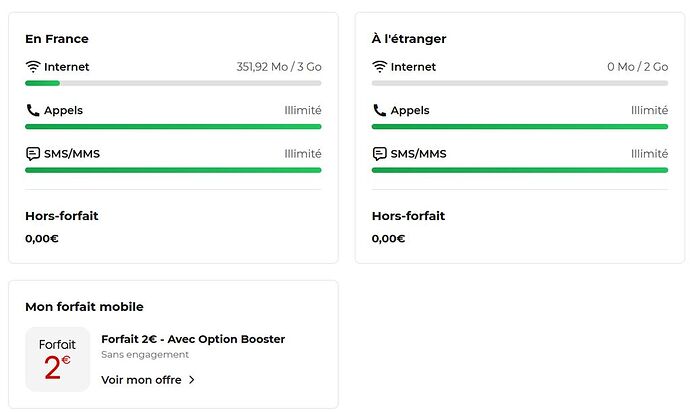The height and width of the screenshot is (412, 690).
Task: Click the Hors-forfait 0,00€ amount in France card
Action: pyautogui.click(x=42, y=239)
